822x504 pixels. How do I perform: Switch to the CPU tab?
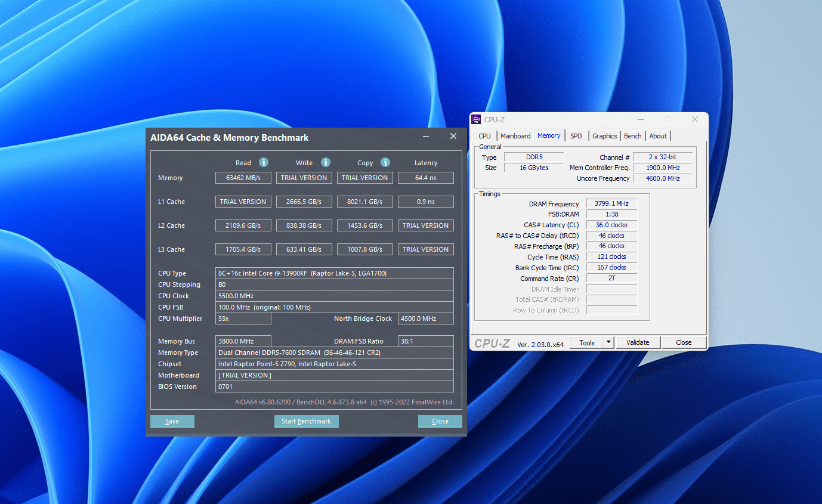[484, 136]
